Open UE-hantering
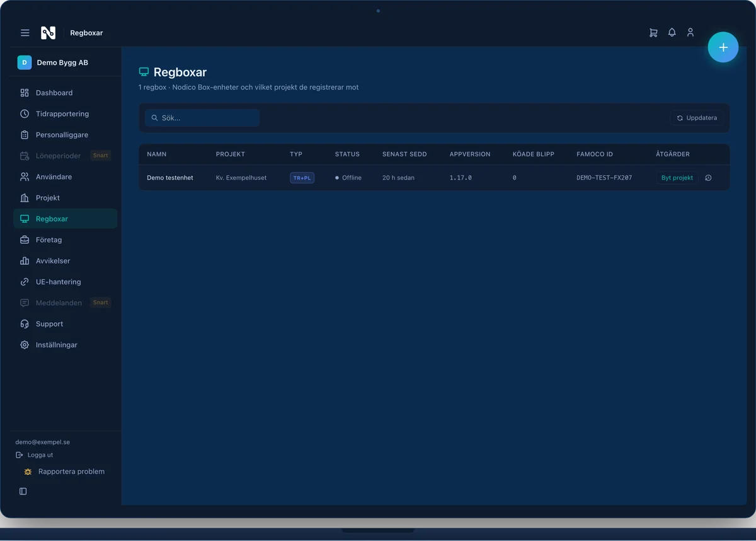Viewport: 756px width, 541px height. 65,282
